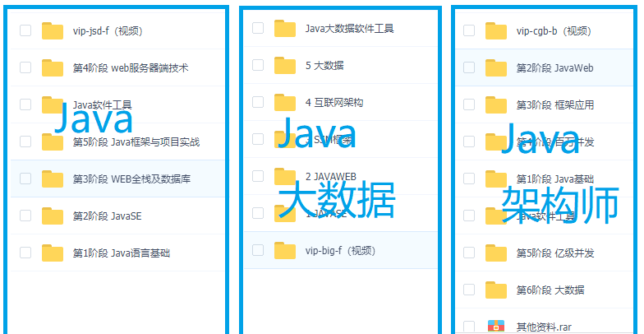Click folder icon of 第4阶段 百万并发
Viewport: 644px width, 334px height.
496,141
